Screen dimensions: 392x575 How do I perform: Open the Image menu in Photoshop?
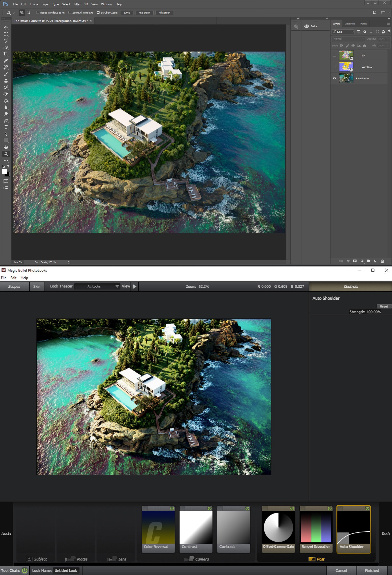(34, 4)
